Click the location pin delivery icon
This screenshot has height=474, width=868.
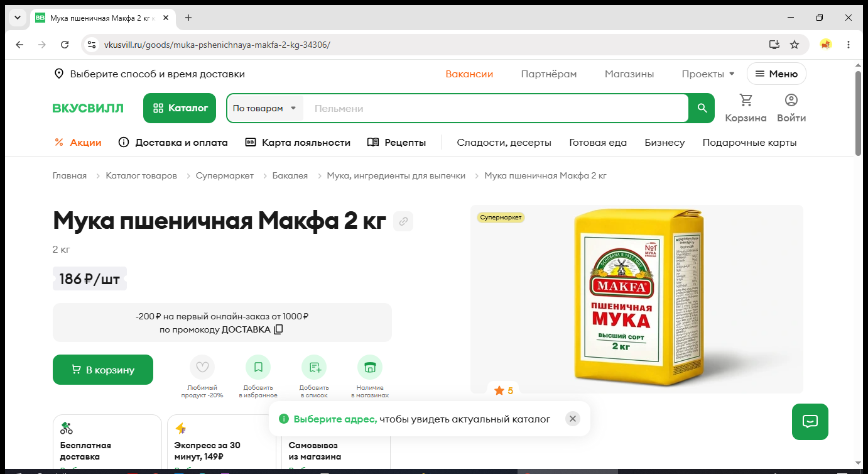(59, 74)
